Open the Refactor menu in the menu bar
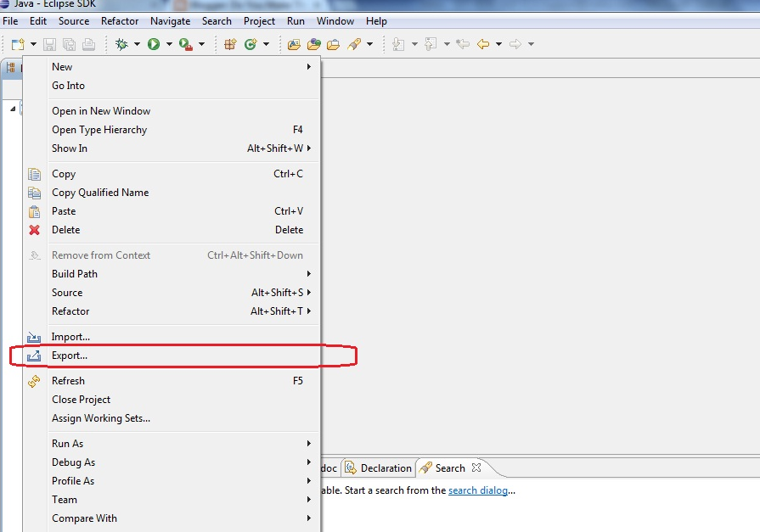 coord(120,21)
